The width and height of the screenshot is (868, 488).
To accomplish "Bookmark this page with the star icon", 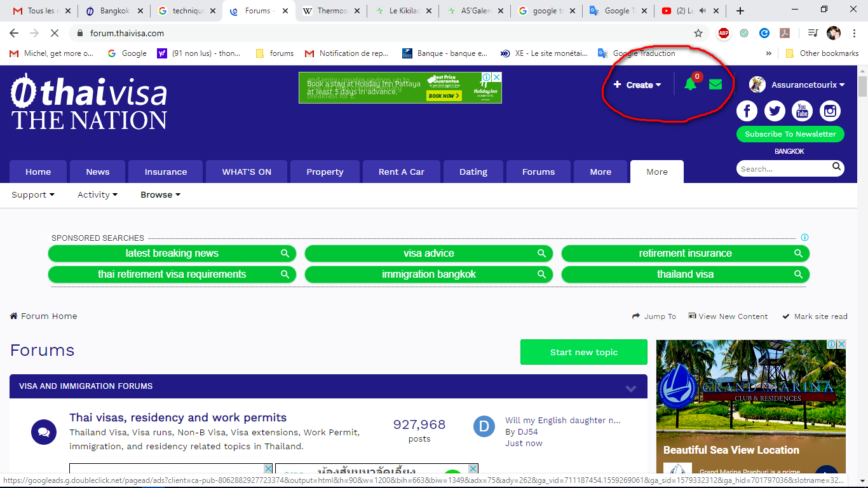I will click(698, 33).
